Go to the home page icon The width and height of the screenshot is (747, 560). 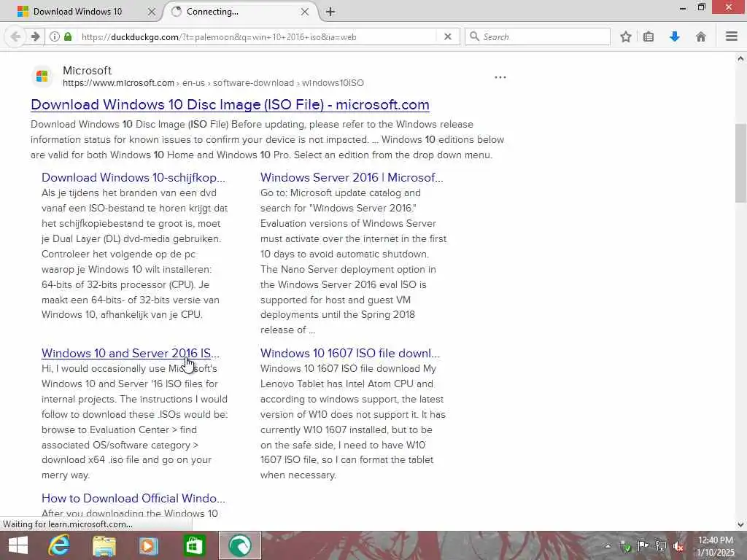pos(701,36)
